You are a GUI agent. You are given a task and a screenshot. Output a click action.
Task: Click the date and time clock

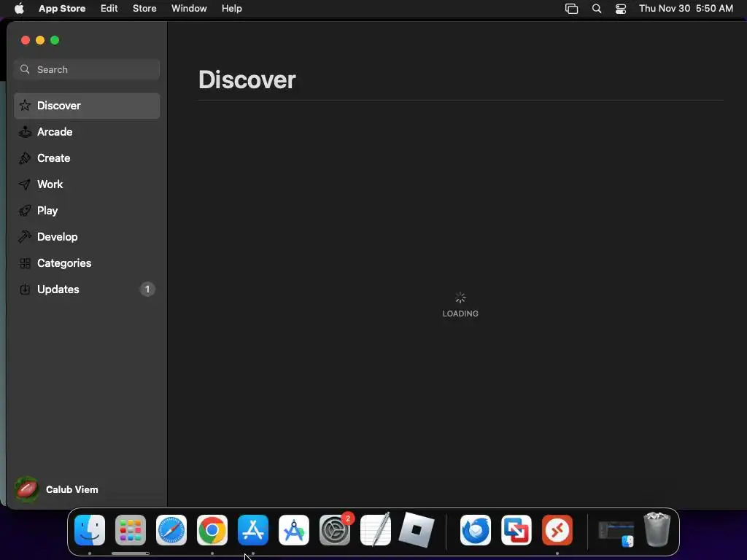point(686,8)
